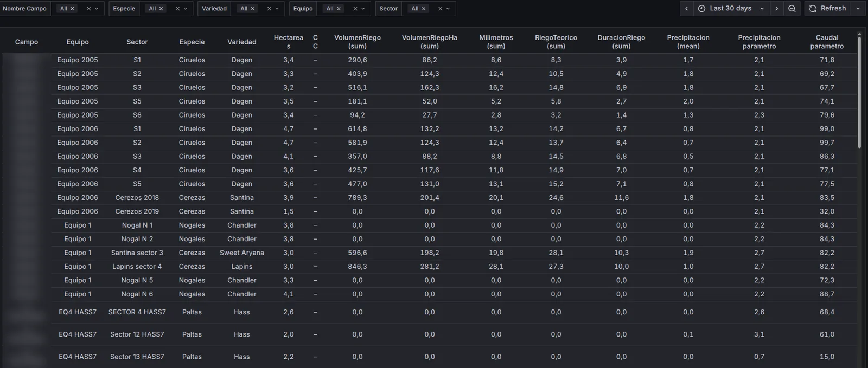Remove the All chip from Variedad filter
The image size is (868, 368).
pyautogui.click(x=253, y=9)
